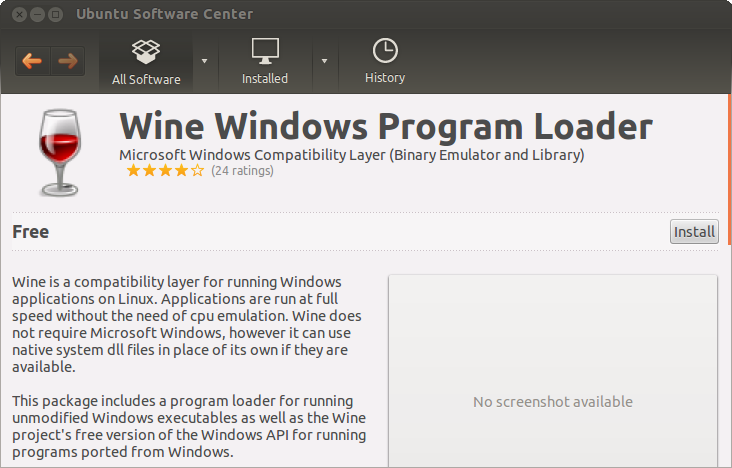Expand the All Software dropdown arrow
The height and width of the screenshot is (468, 732).
[x=205, y=61]
